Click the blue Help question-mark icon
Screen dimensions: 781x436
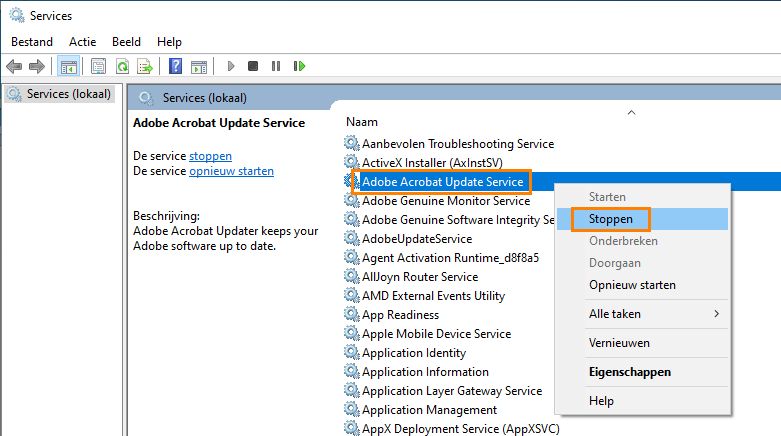tap(175, 66)
